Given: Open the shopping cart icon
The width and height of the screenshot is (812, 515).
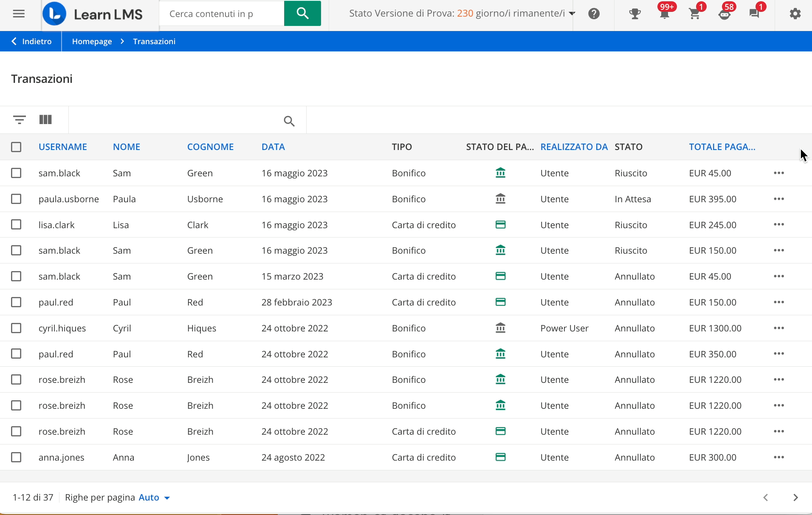Looking at the screenshot, I should (x=695, y=14).
